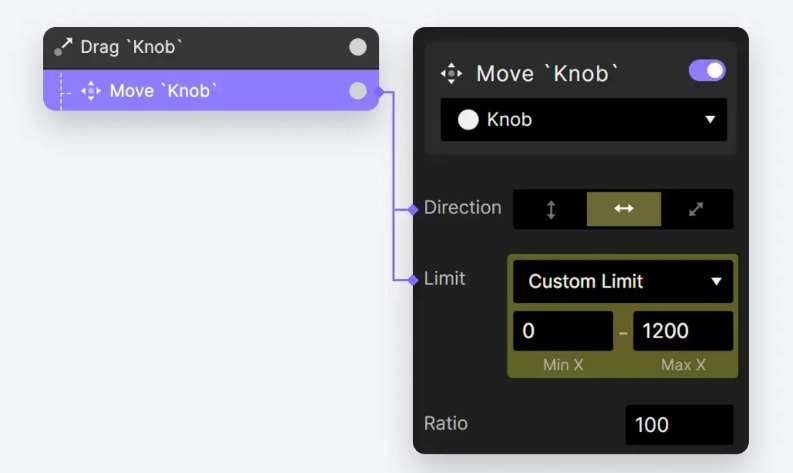Toggle off the Move Knob response switch
This screenshot has height=473, width=793.
click(707, 71)
